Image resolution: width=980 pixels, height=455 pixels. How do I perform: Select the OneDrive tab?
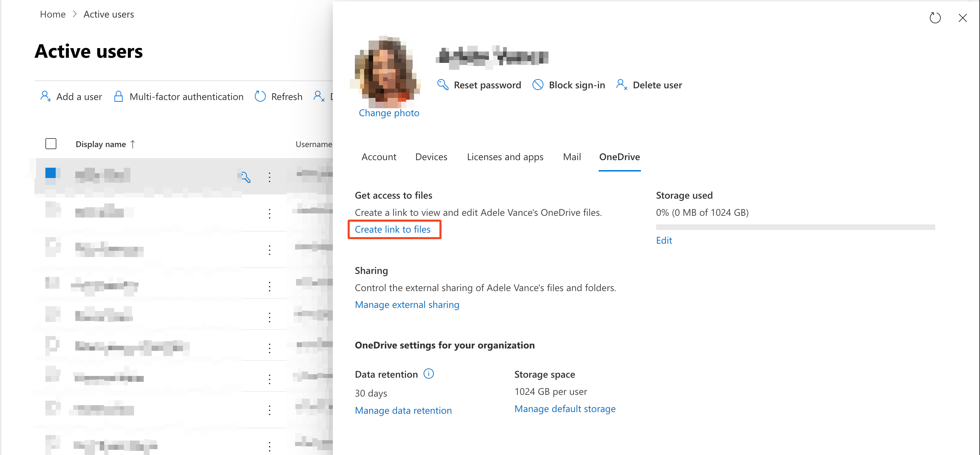pyautogui.click(x=619, y=157)
